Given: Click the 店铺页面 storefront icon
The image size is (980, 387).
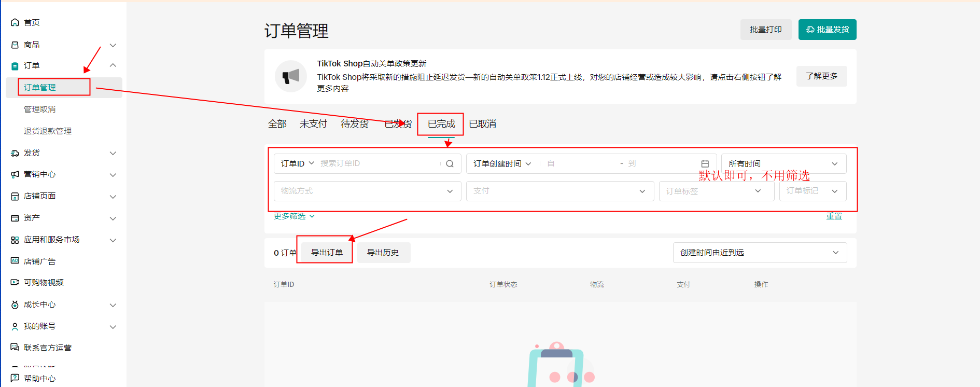Looking at the screenshot, I should point(15,196).
